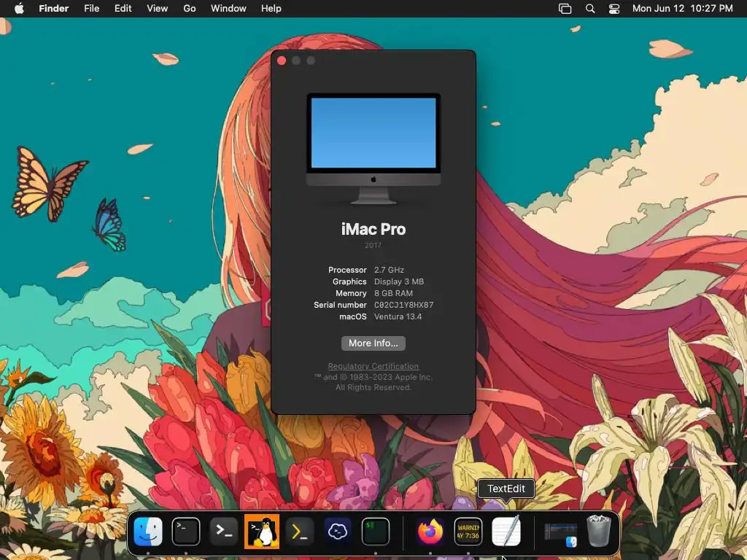Open the cloud terminal app in dock
Image resolution: width=747 pixels, height=560 pixels.
[x=338, y=532]
